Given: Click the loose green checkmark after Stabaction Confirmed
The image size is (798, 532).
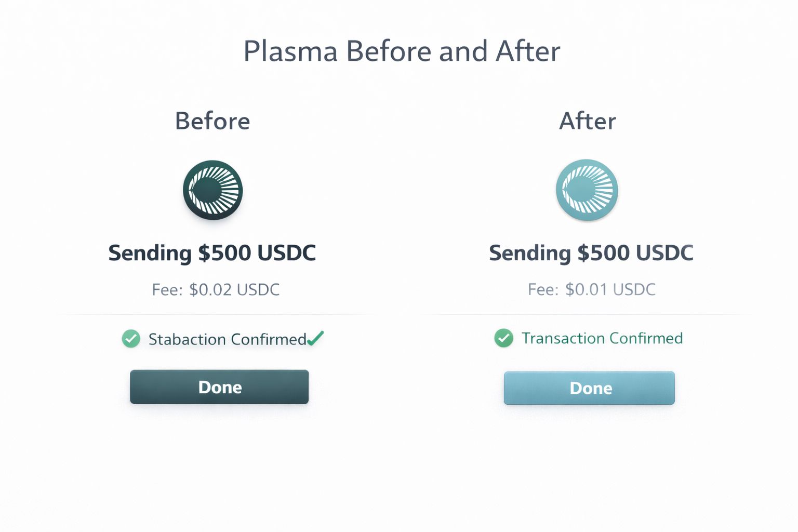Looking at the screenshot, I should (x=315, y=338).
